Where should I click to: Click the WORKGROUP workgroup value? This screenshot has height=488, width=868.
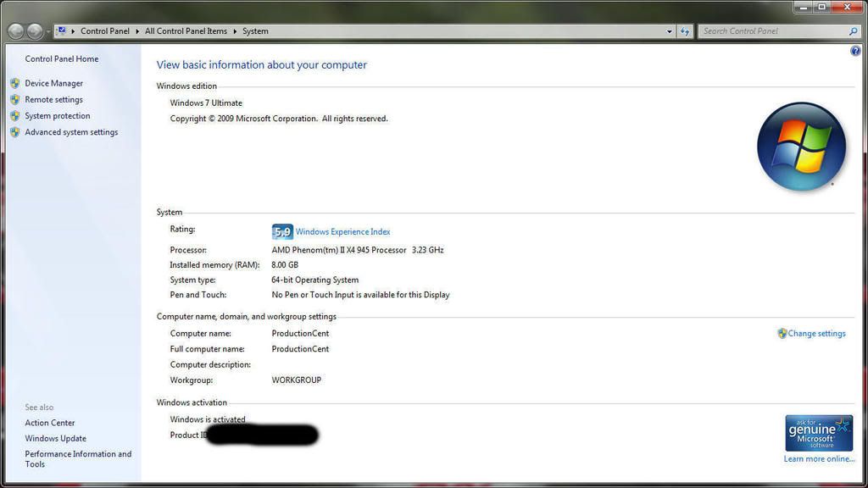tap(296, 380)
